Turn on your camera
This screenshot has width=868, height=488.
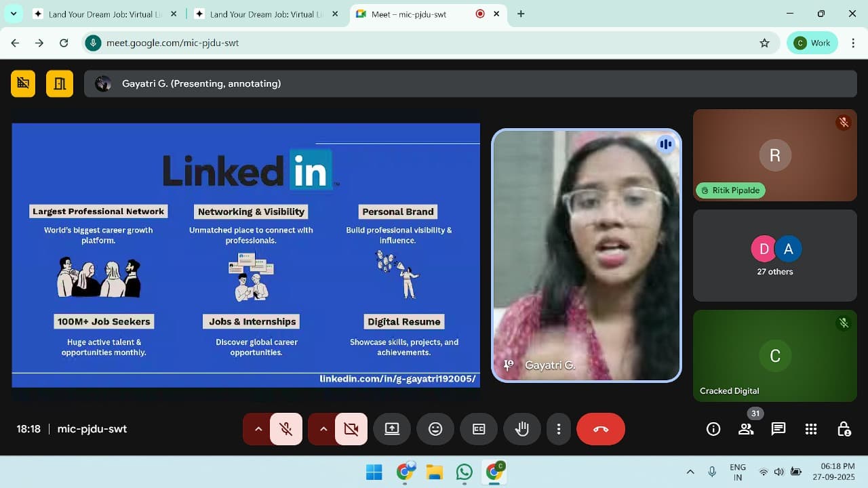(351, 428)
